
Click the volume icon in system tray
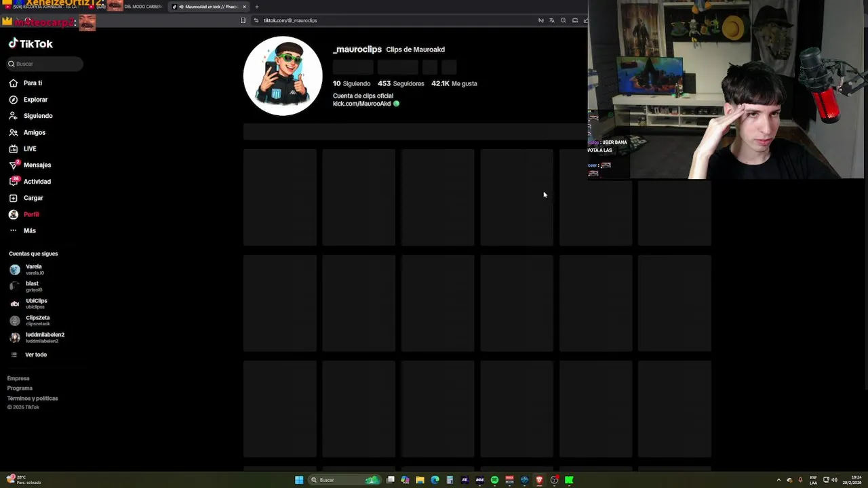coord(834,480)
